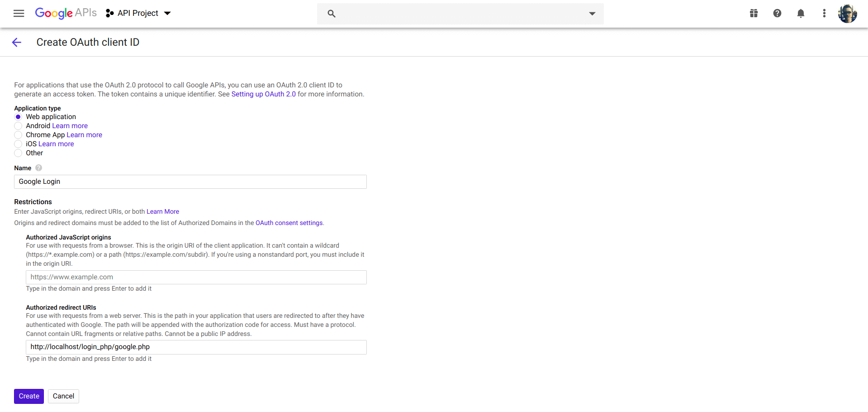Open the hamburger navigation menu
This screenshot has height=412, width=868.
pyautogui.click(x=19, y=14)
